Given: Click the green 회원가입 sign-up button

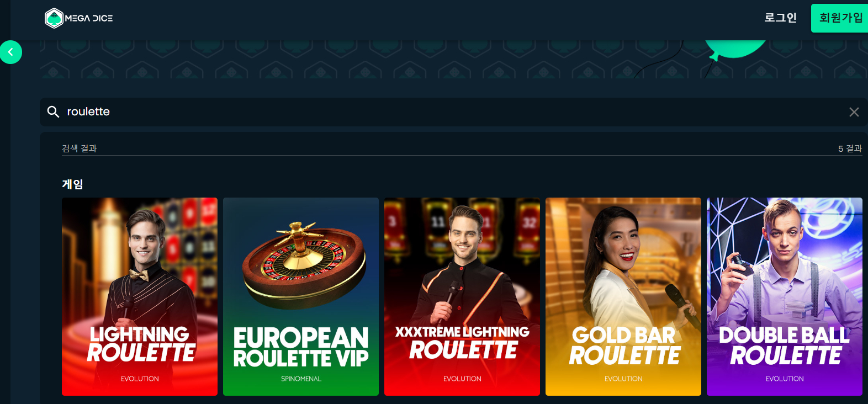Looking at the screenshot, I should (840, 18).
